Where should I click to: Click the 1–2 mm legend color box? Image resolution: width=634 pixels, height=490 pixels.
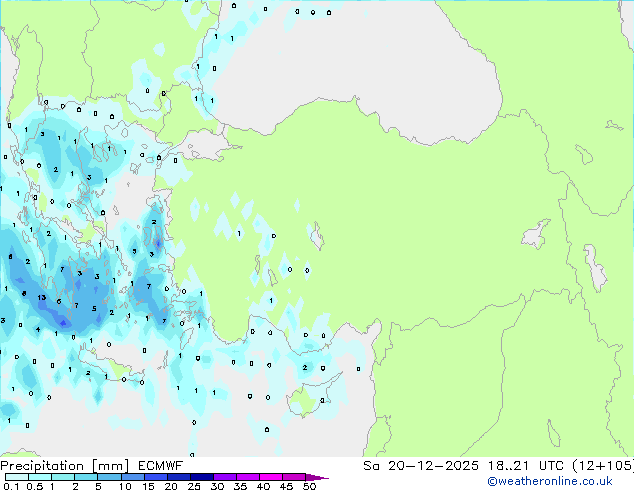pos(63,477)
